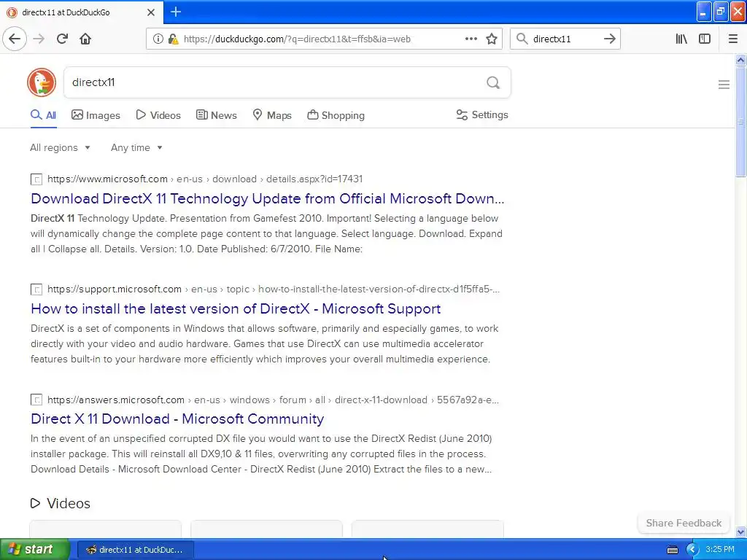747x560 pixels.
Task: Show site information icon in address bar
Action: pyautogui.click(x=158, y=39)
